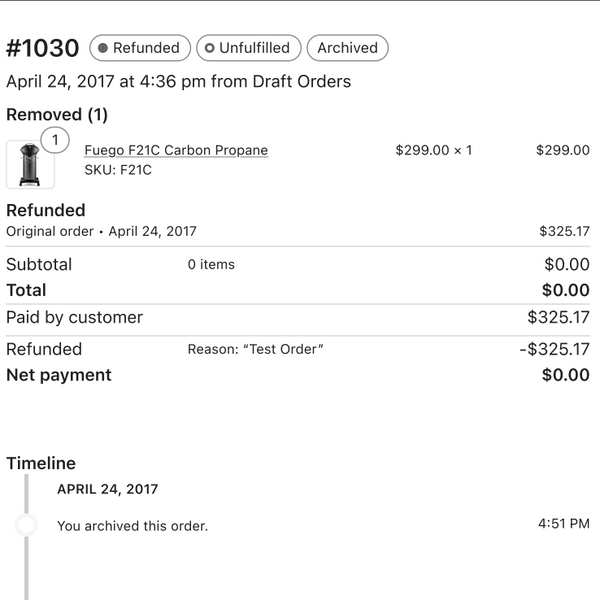Click the Refunded status badge
Image resolution: width=600 pixels, height=600 pixels.
click(x=138, y=48)
